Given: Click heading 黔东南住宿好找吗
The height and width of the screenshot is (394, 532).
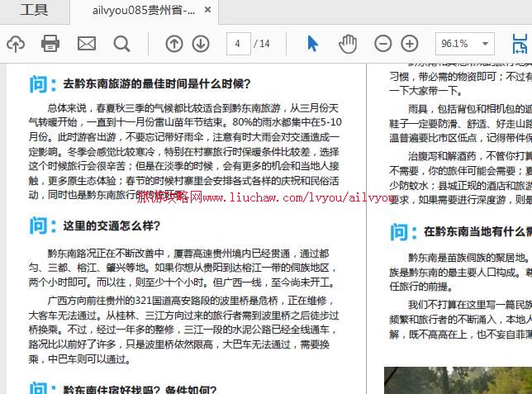Looking at the screenshot, I should coord(140,390).
